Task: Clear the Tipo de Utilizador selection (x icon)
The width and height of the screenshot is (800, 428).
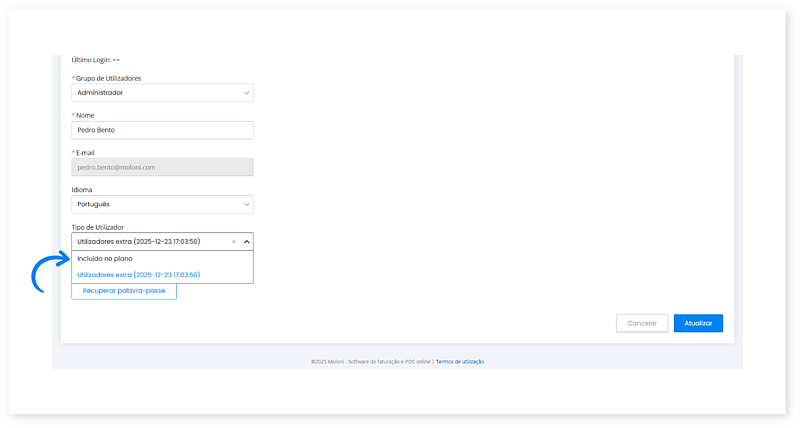Action: coord(234,241)
